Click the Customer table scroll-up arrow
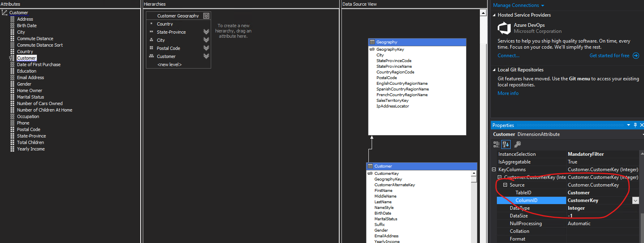 (474, 173)
